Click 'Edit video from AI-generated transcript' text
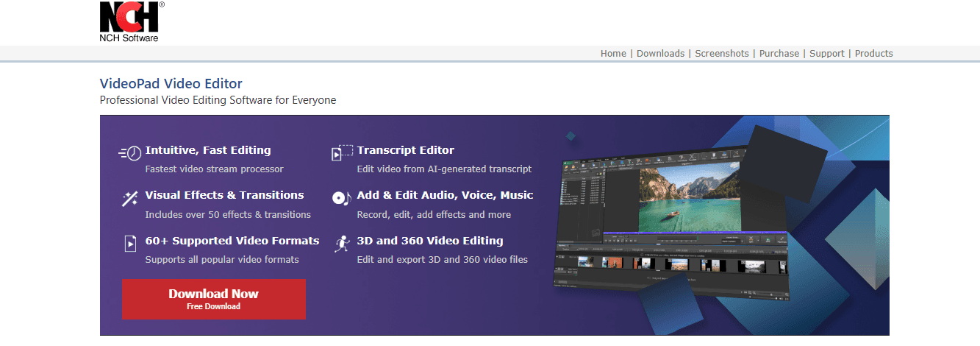980x346 pixels. coord(444,169)
